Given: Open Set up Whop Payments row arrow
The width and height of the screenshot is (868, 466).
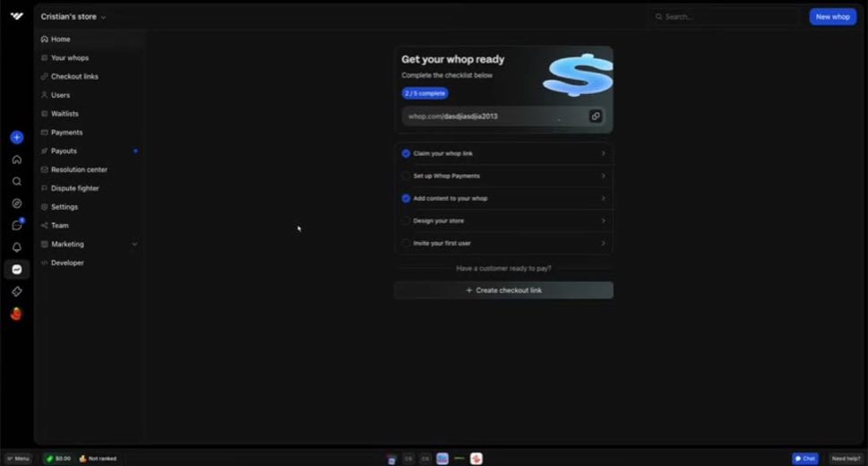Looking at the screenshot, I should pos(603,176).
